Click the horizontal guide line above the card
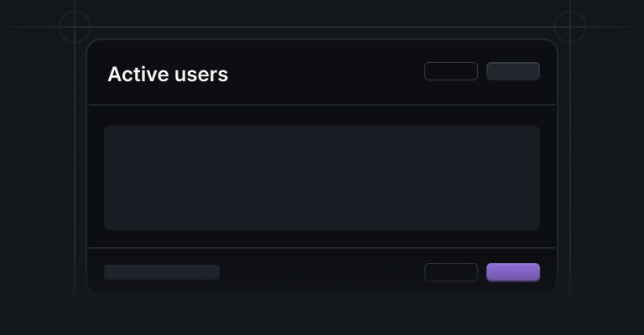Image resolution: width=644 pixels, height=335 pixels. [322, 27]
